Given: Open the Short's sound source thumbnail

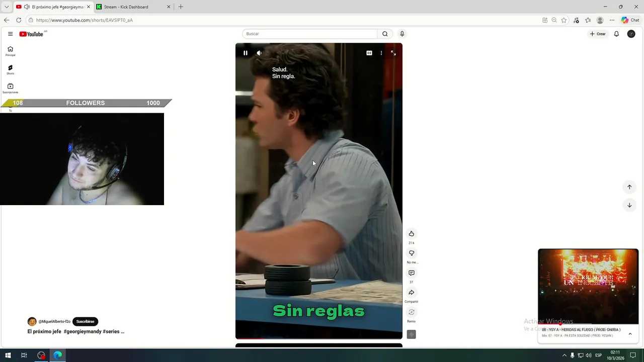Looking at the screenshot, I should [x=411, y=334].
